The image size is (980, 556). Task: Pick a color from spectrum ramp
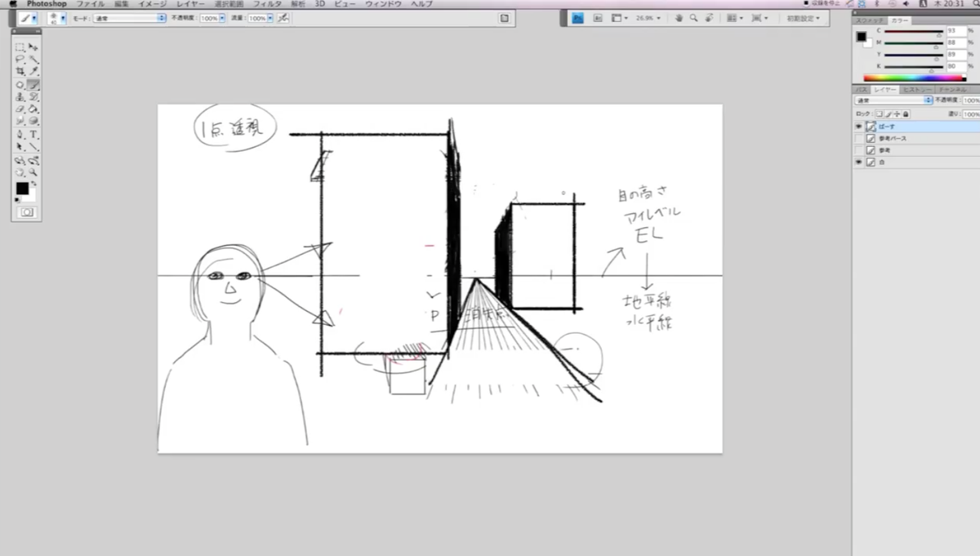(915, 78)
